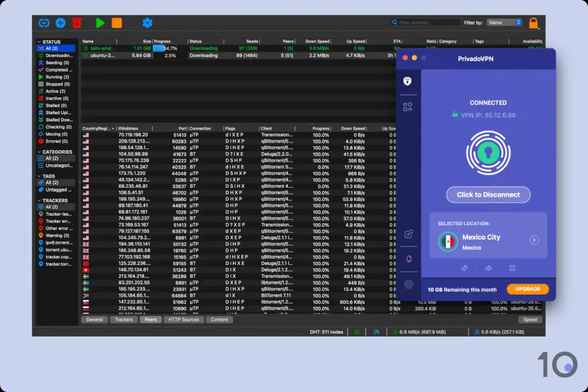This screenshot has width=588, height=392.
Task: Select the Untagged tag filter
Action: 56,190
